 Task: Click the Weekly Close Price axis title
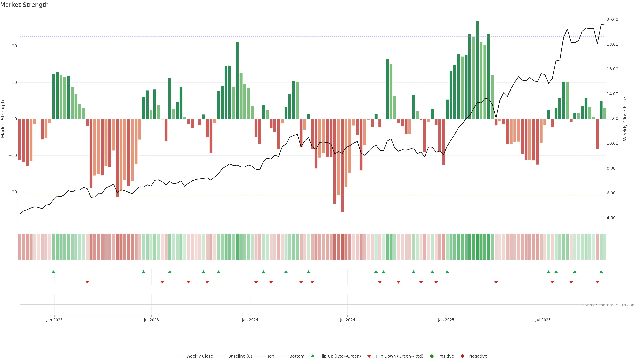coord(625,119)
